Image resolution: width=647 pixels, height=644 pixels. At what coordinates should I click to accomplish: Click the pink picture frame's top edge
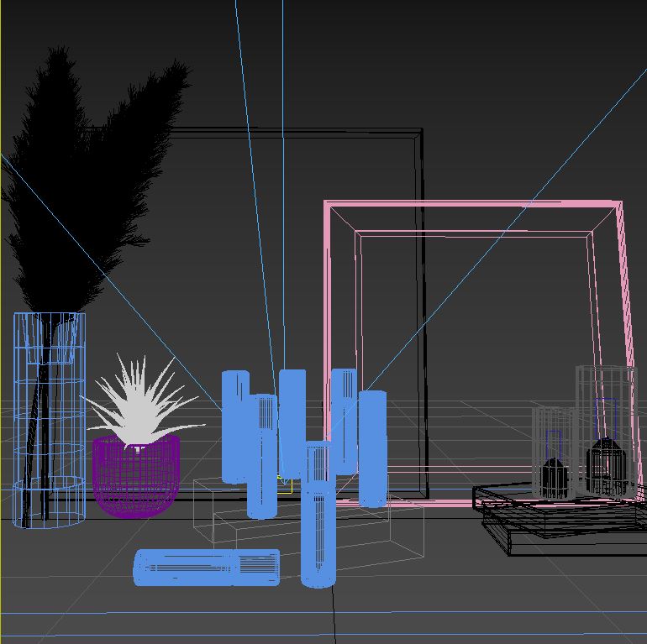pos(471,204)
